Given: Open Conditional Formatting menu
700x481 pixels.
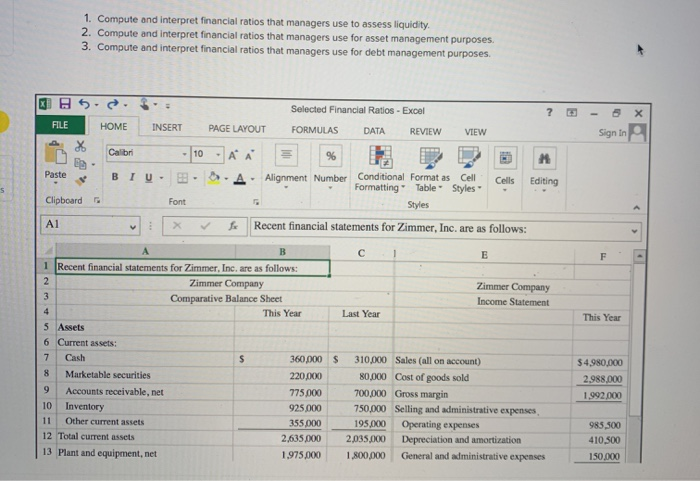Looking at the screenshot, I should pyautogui.click(x=380, y=169).
